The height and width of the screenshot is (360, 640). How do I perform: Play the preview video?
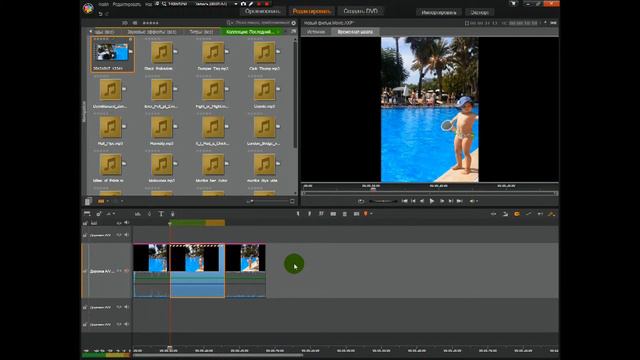point(432,201)
